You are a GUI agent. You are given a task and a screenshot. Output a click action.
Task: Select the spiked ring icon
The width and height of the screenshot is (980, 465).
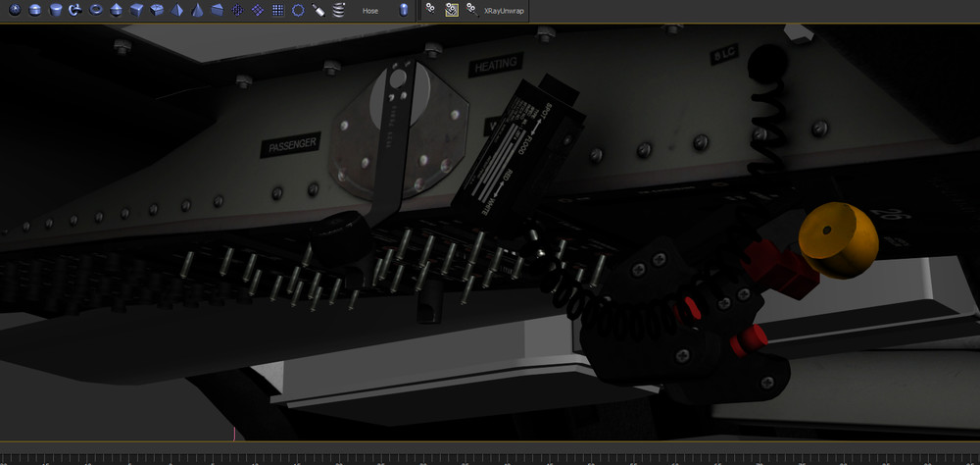point(298,11)
